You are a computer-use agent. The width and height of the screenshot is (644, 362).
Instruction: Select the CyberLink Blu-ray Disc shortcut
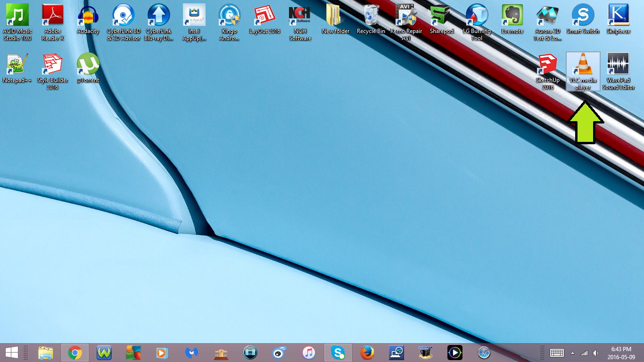[159, 23]
